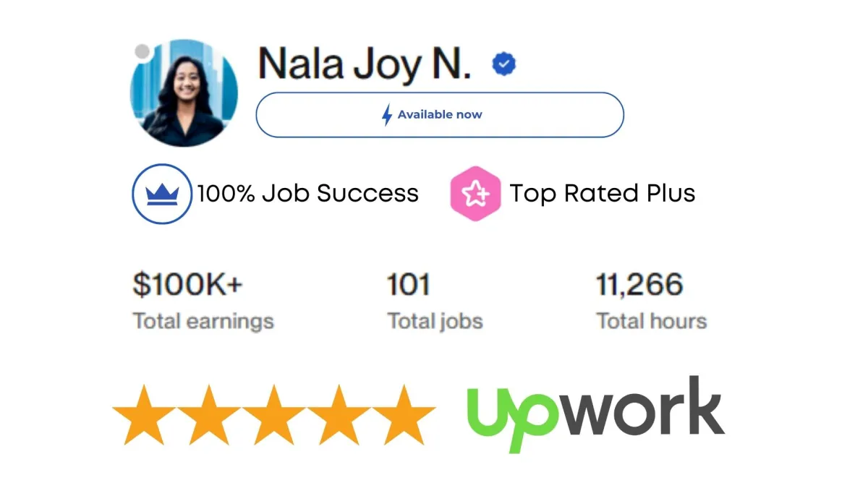Click the crown Job Success icon
The height and width of the screenshot is (488, 868).
[x=162, y=194]
